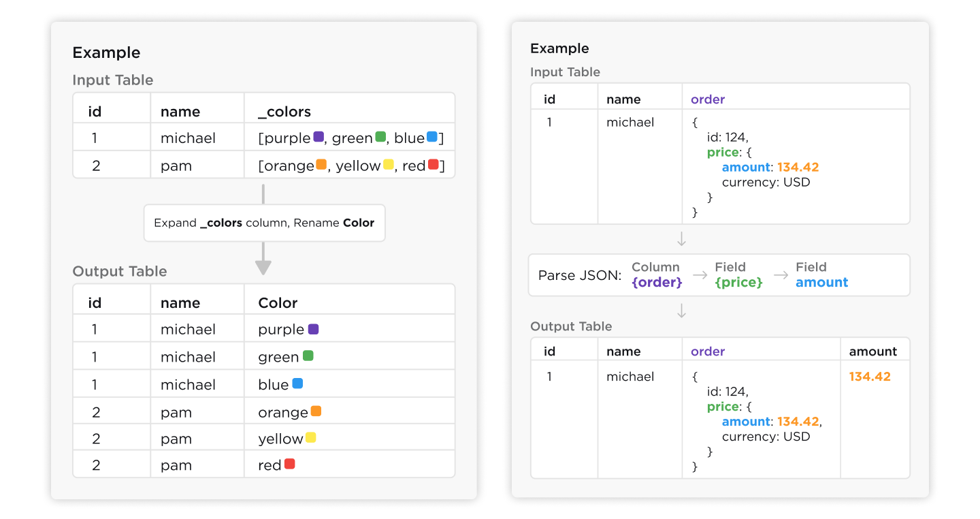This screenshot has width=980, height=519.
Task: Click the purple order header in right Output Table
Action: 708,351
